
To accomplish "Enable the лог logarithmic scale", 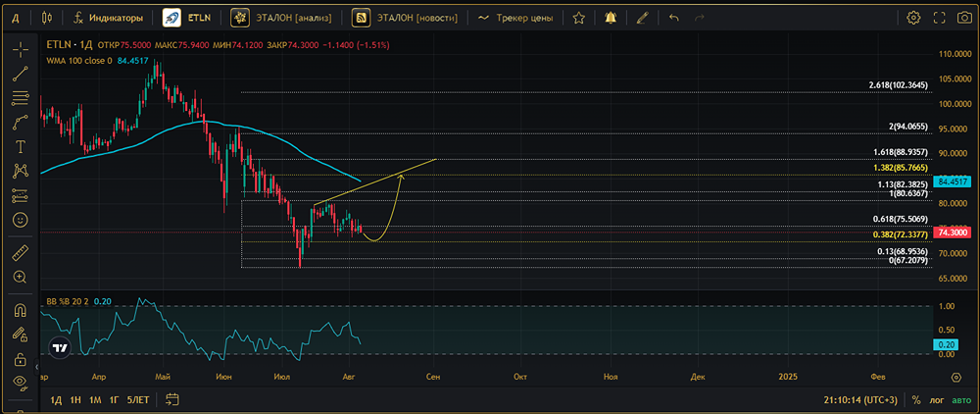I will point(936,400).
